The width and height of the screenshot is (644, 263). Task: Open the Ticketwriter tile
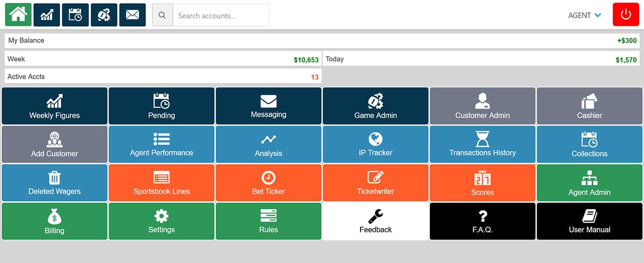(376, 183)
